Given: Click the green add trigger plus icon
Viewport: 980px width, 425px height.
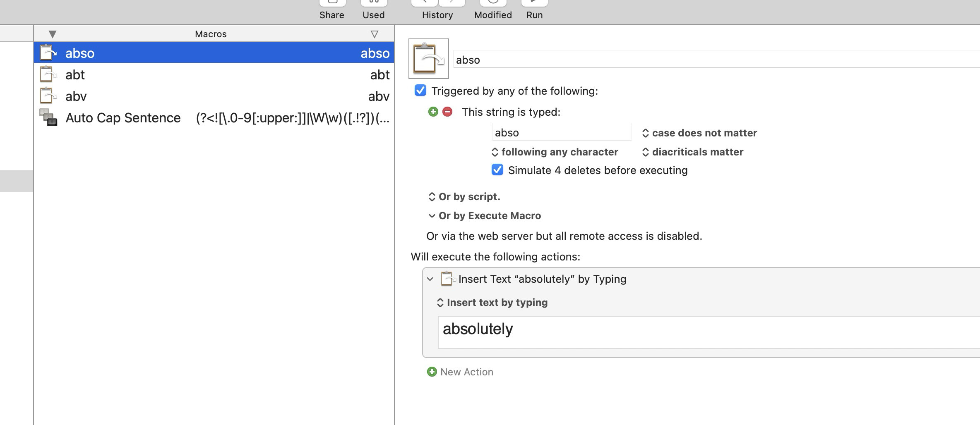Looking at the screenshot, I should [433, 112].
